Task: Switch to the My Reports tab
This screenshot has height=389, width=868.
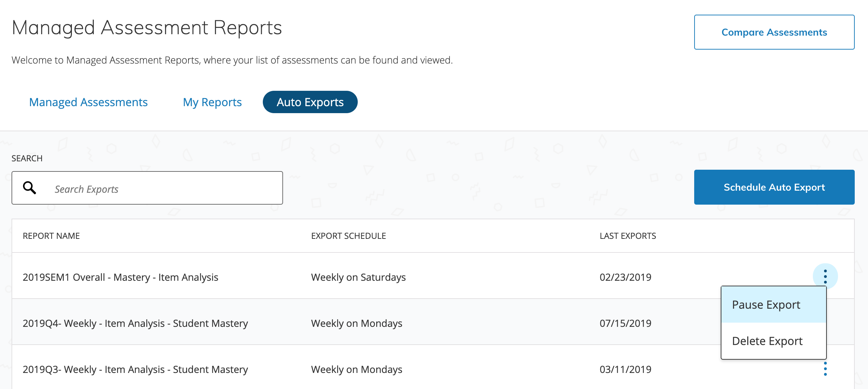Action: (x=212, y=102)
